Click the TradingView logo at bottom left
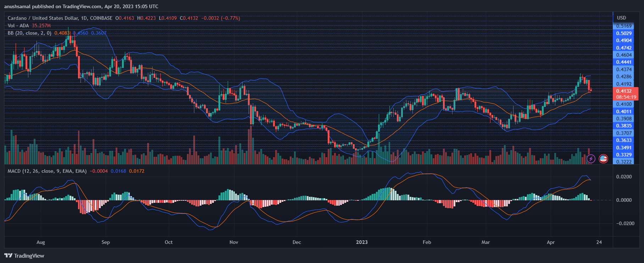Viewport: 644px width, 263px height. click(24, 256)
